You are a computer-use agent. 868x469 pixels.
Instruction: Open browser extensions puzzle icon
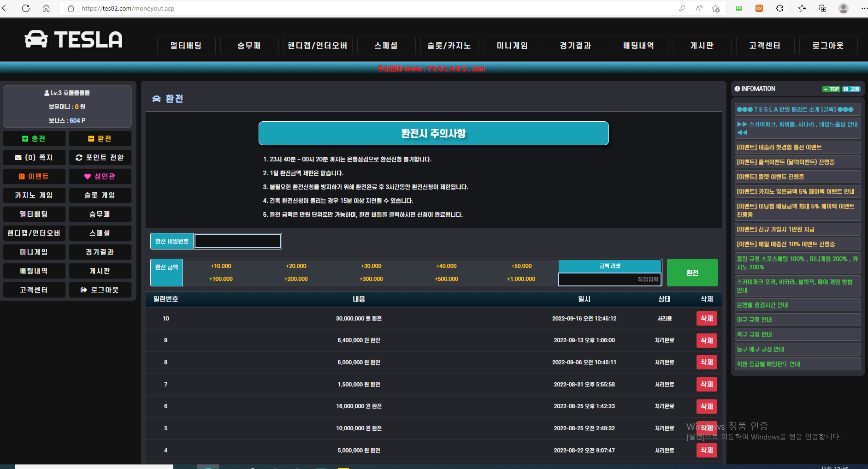(x=779, y=8)
